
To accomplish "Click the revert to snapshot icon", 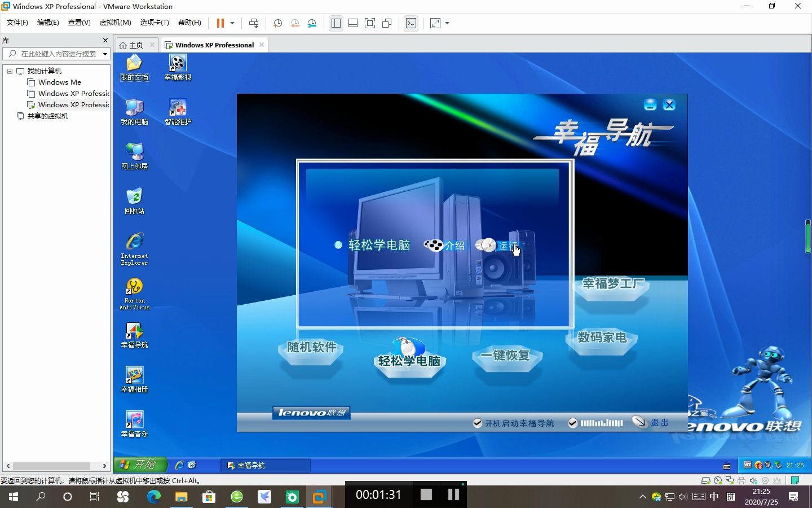I will (295, 23).
